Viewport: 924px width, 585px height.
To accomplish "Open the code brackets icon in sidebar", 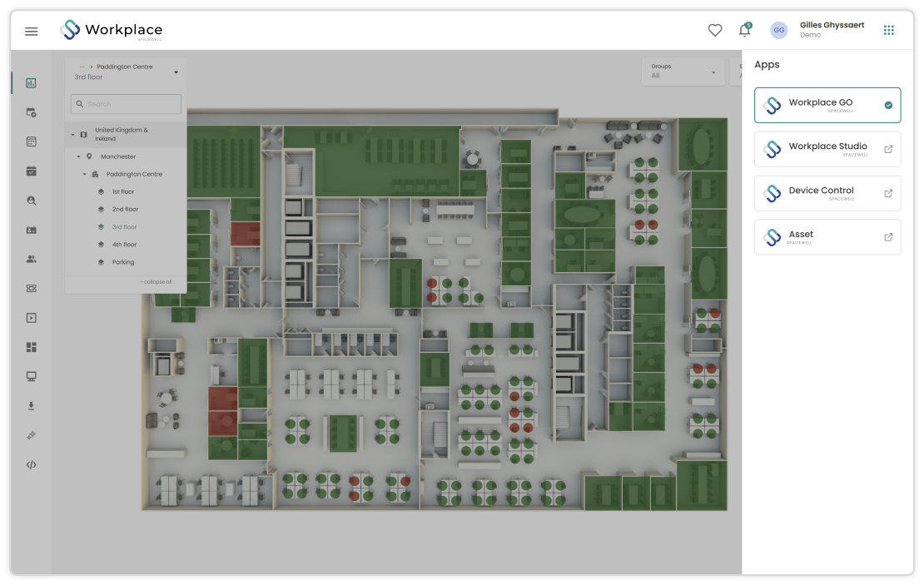I will point(32,465).
